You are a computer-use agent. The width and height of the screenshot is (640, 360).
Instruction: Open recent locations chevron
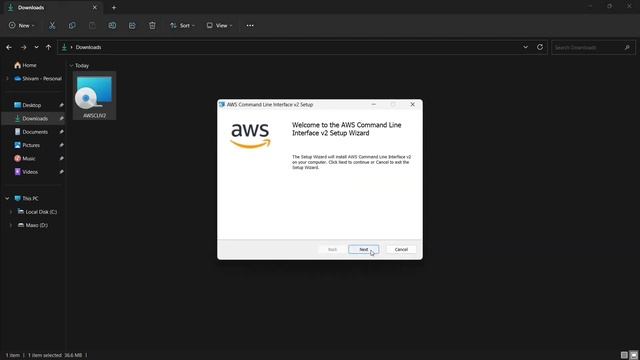click(x=36, y=47)
